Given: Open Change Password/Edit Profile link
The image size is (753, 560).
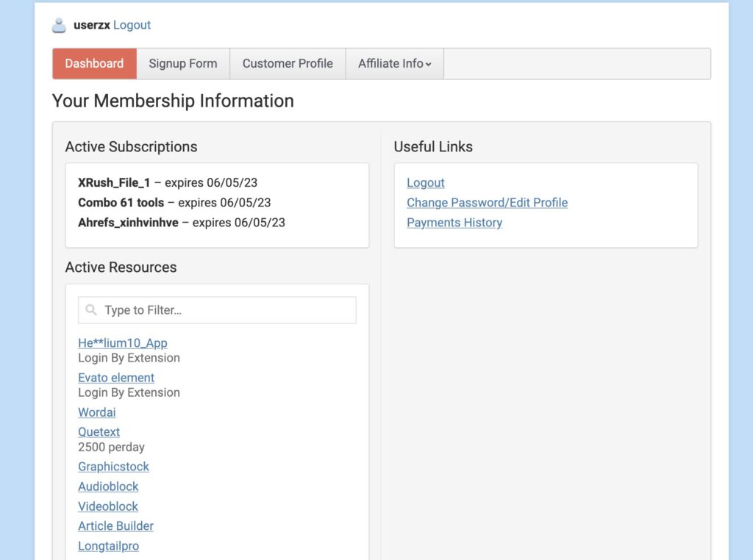Looking at the screenshot, I should (x=487, y=203).
